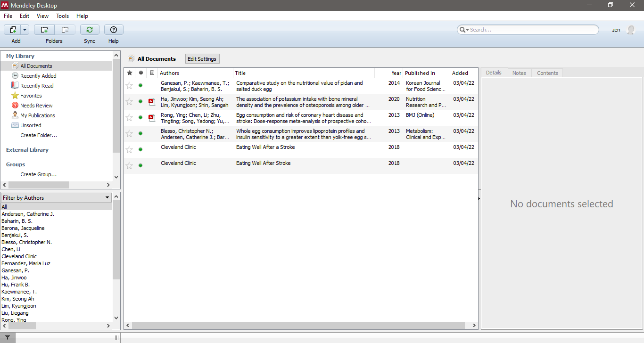Click the Create Group... link

39,174
